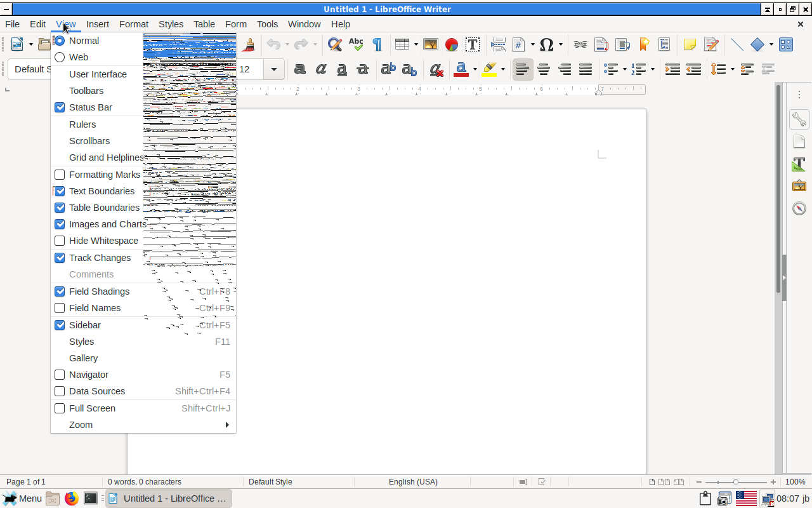
Task: Click the zoom slider in status bar
Action: [736, 482]
